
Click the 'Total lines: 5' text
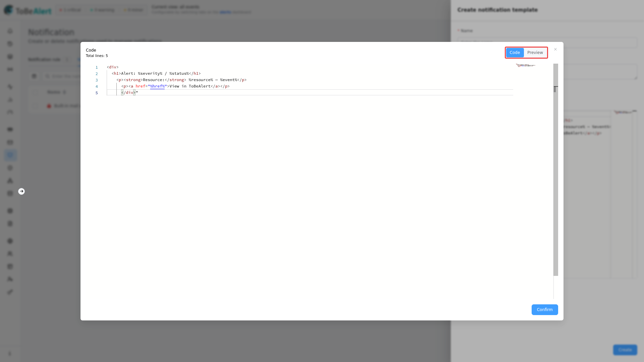click(x=97, y=56)
